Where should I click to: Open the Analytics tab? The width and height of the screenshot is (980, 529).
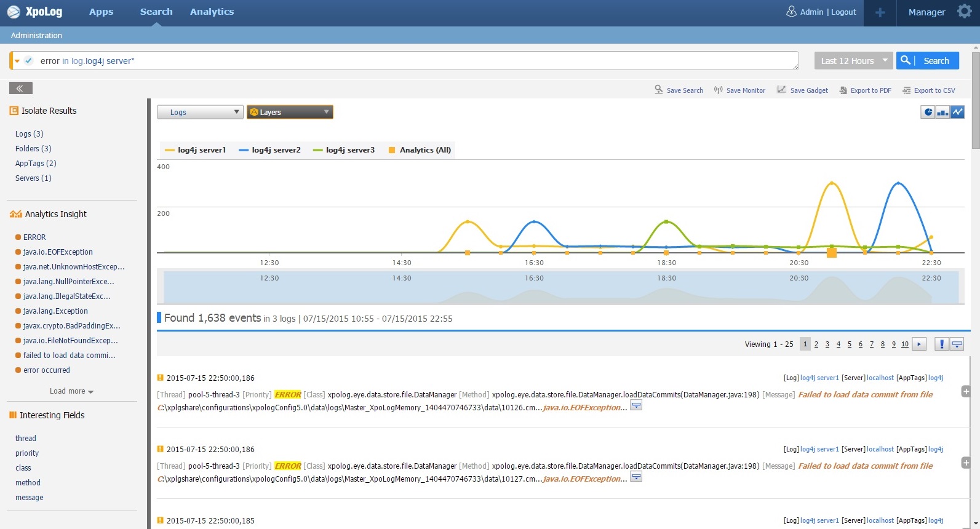212,12
